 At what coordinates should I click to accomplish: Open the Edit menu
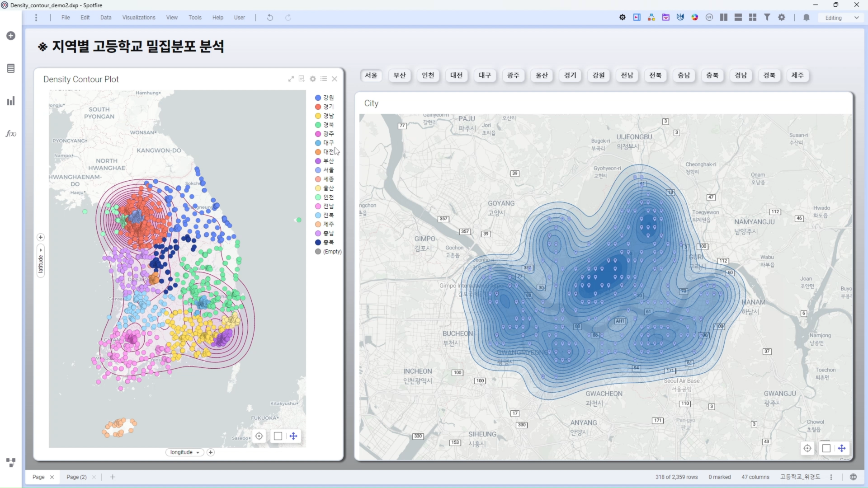coord(85,18)
